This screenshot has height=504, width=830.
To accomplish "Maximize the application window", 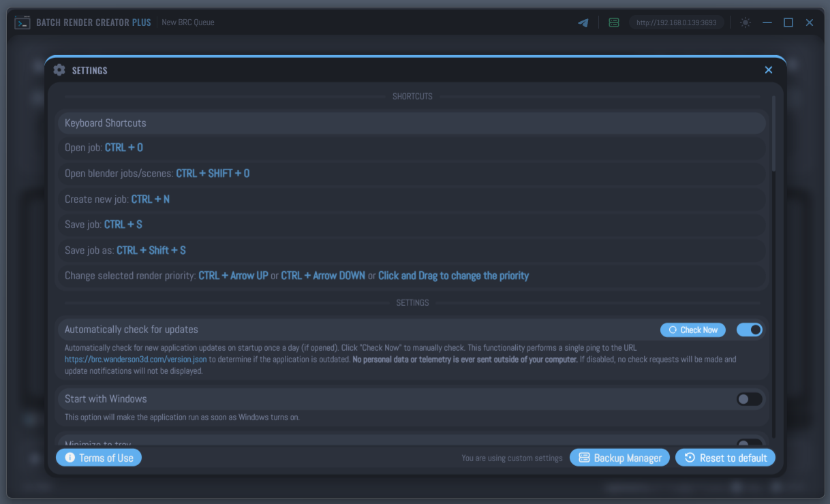I will (x=788, y=22).
